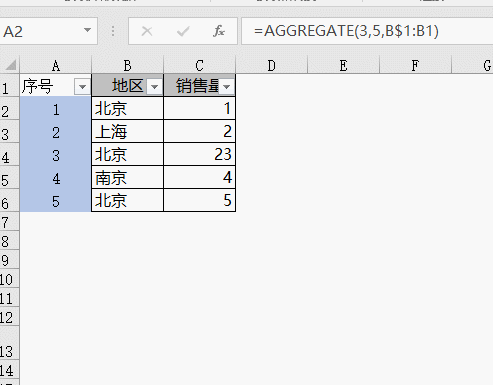Select row 2 header
The height and width of the screenshot is (385, 493).
point(9,109)
